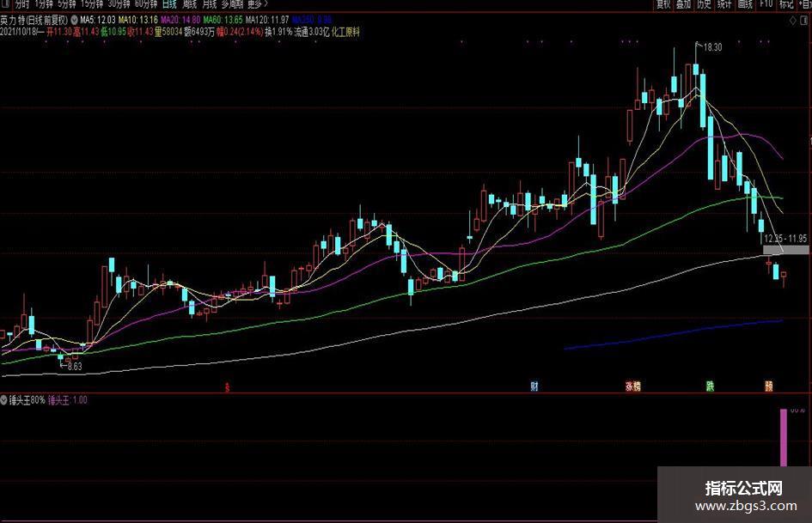Viewport: 812px width, 523px height.
Task: Open F10 company info
Action: (x=766, y=4)
